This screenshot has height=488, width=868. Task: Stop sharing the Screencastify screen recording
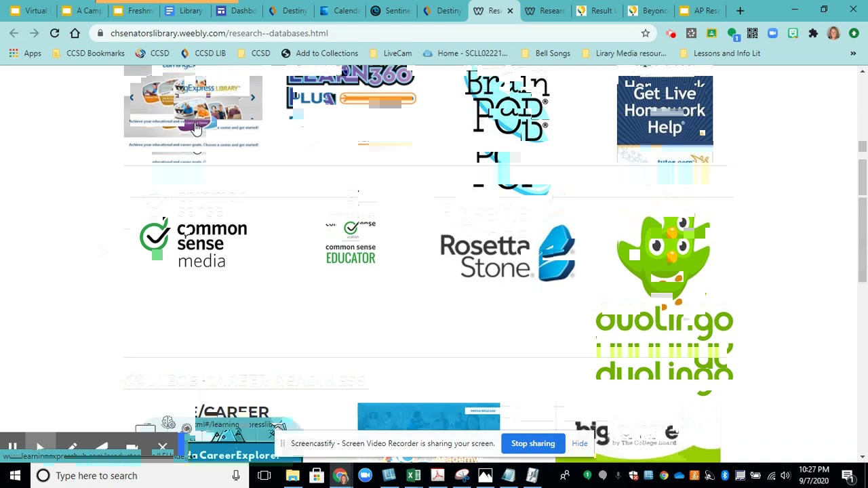(x=533, y=443)
